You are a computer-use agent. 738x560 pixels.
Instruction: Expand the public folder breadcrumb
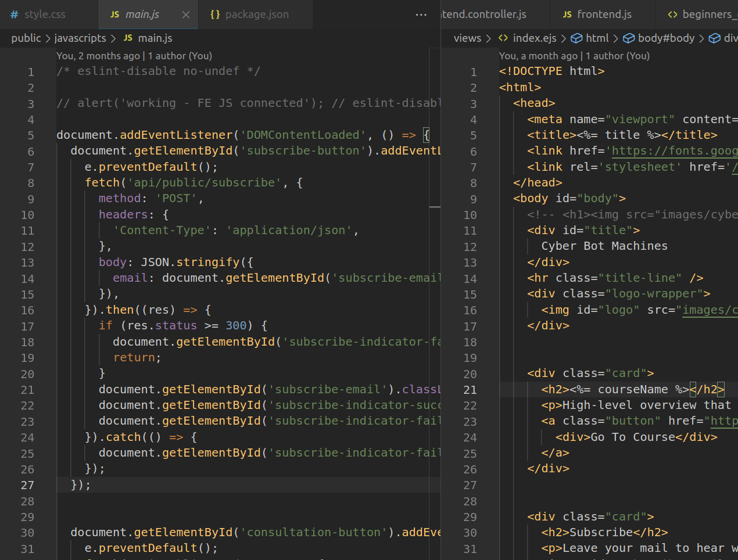tap(26, 38)
